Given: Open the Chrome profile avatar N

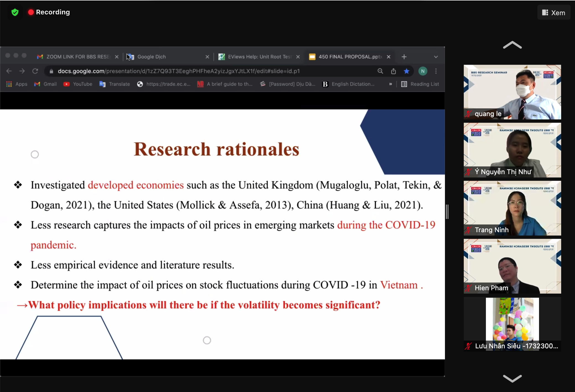Looking at the screenshot, I should click(x=423, y=71).
